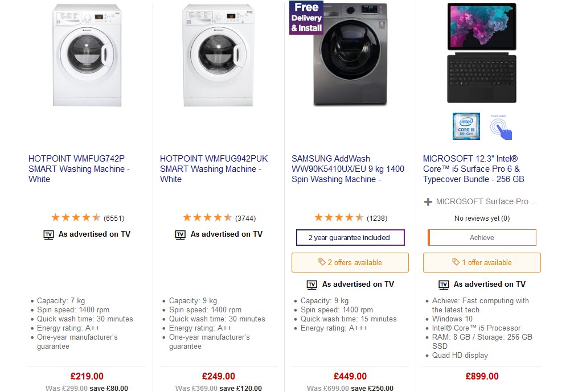View the 6551 reviews star rating
This screenshot has height=392, width=574.
(76, 217)
